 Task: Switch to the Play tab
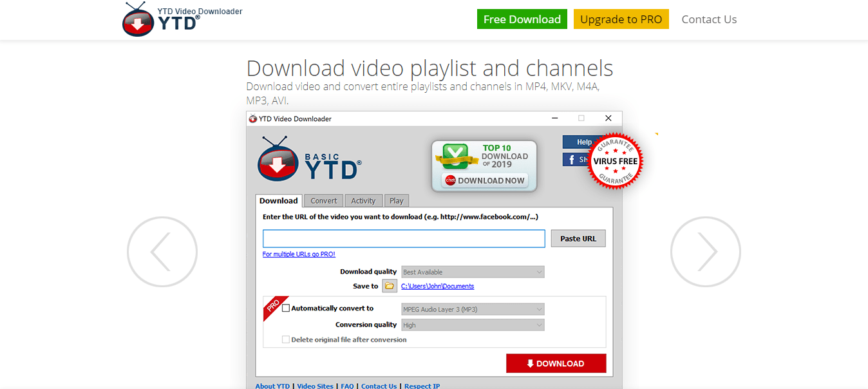[397, 201]
